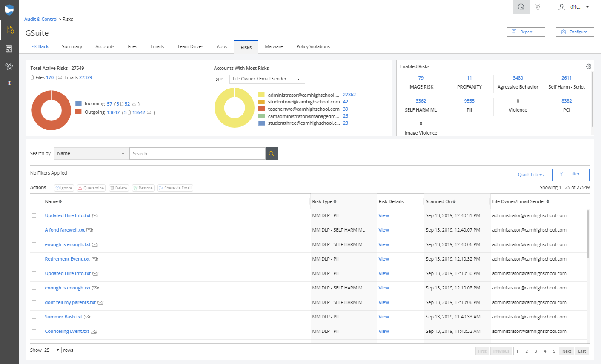
Task: Click the clock activity icon in header
Action: [521, 7]
